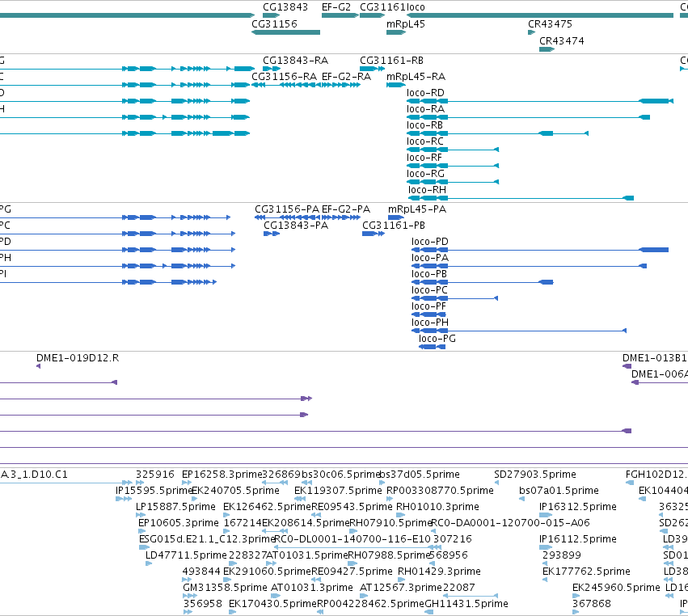Viewport: 688px width, 616px height.
Task: Click the loco-PD protein label
Action: pyautogui.click(x=429, y=242)
